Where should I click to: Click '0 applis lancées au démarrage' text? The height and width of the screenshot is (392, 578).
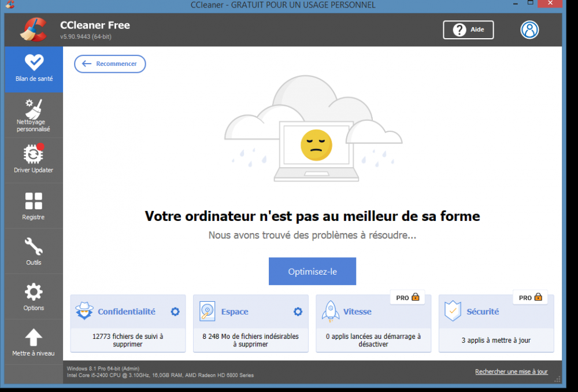click(x=373, y=336)
